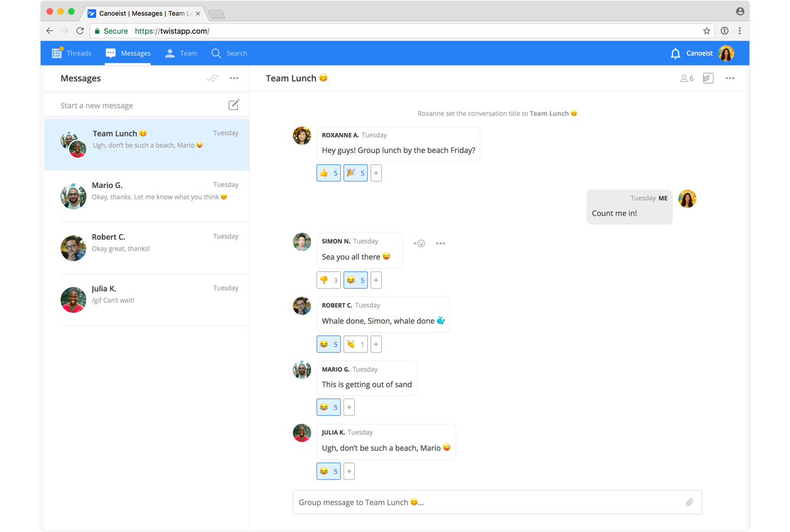790x532 pixels.
Task: Open the Team tab
Action: point(181,53)
